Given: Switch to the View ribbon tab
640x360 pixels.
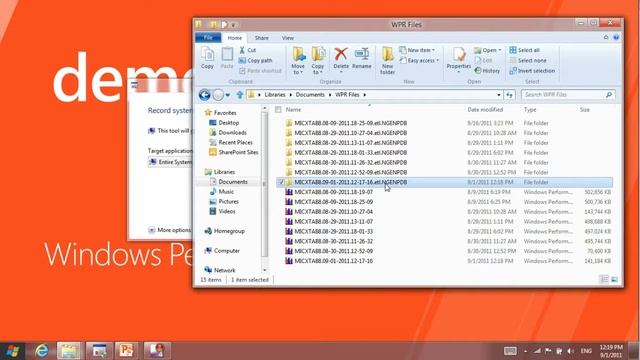Looking at the screenshot, I should point(288,38).
